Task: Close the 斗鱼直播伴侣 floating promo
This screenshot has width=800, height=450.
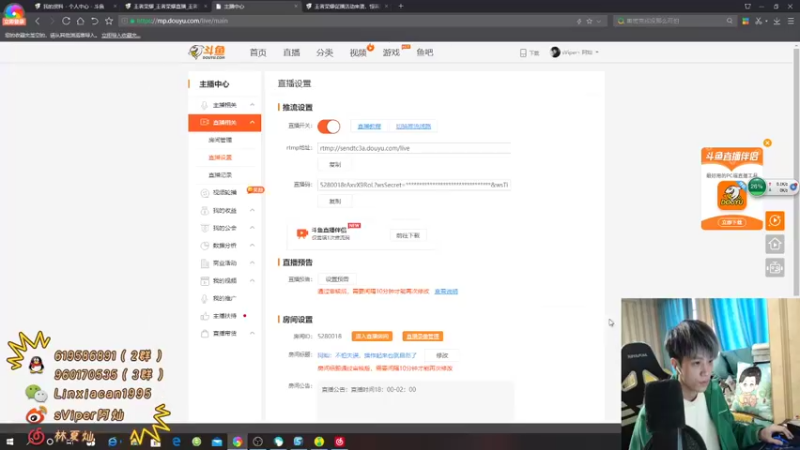Action: click(x=767, y=143)
